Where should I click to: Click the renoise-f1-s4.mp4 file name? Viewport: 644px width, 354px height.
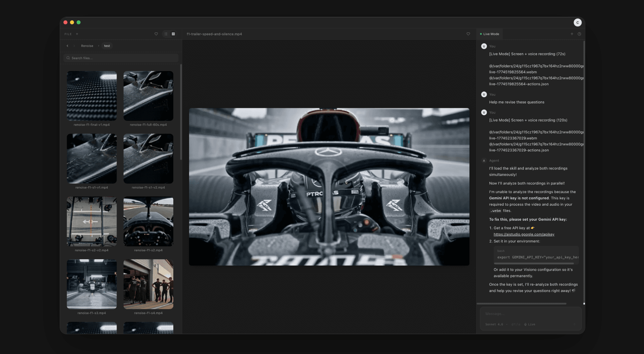pos(149,313)
